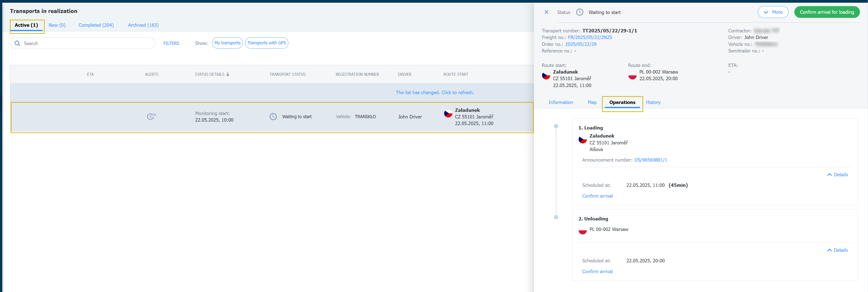Screen dimensions: 868x292
Task: Click the clock status icon in details header
Action: pos(580,12)
